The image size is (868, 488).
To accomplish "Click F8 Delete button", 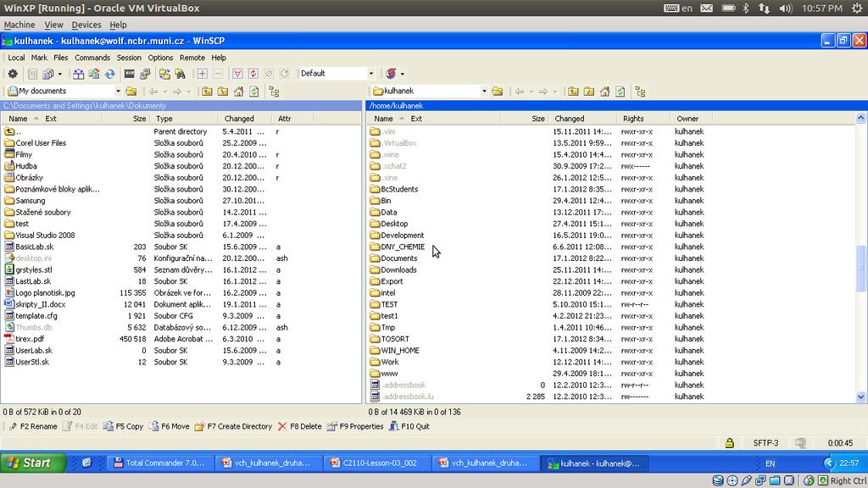I will pyautogui.click(x=299, y=427).
